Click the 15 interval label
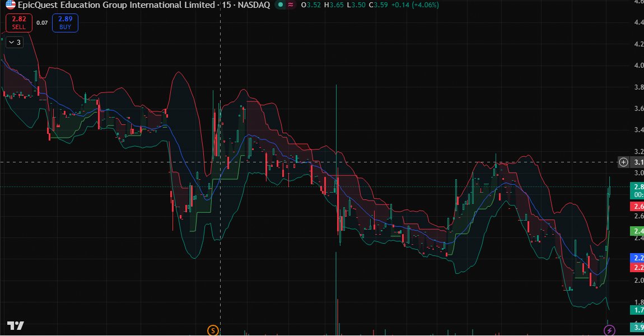The height and width of the screenshot is (336, 644). pos(226,5)
